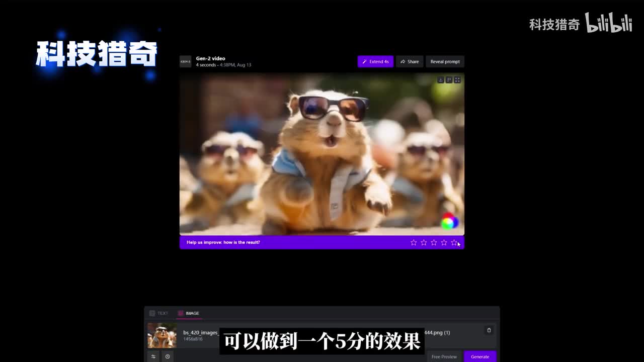Screen dimensions: 644x362
Task: Click Reveal prompt button
Action: pos(445,62)
